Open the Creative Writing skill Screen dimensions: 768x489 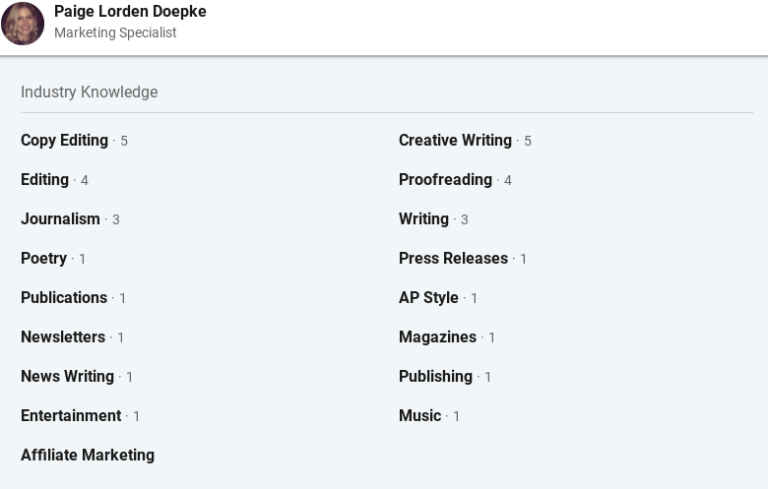point(455,141)
